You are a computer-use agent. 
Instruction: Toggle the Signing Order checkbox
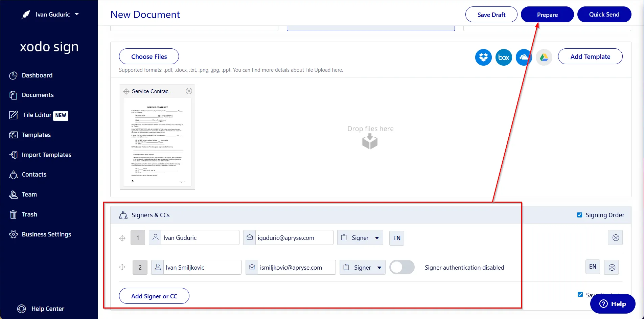(x=579, y=215)
